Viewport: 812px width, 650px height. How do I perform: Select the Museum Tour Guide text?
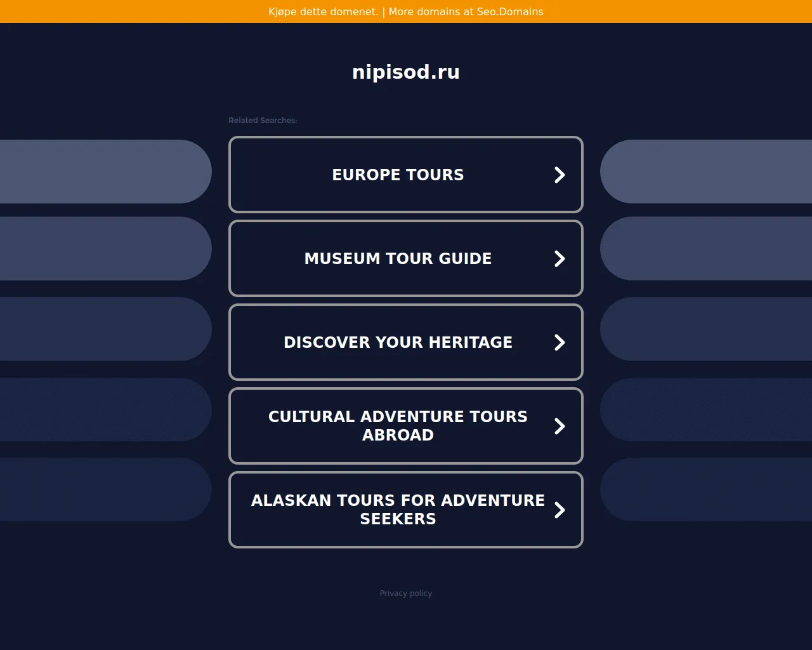click(x=398, y=258)
